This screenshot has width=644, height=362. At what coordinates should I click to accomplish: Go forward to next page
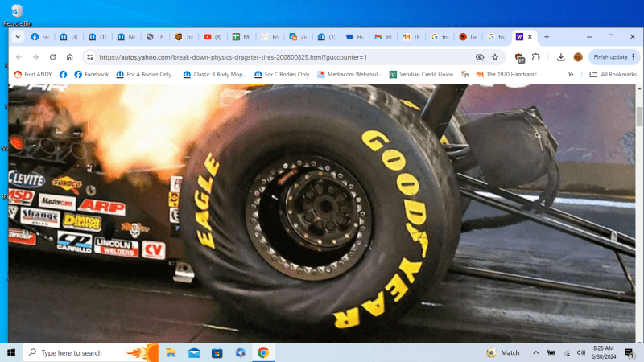point(35,57)
